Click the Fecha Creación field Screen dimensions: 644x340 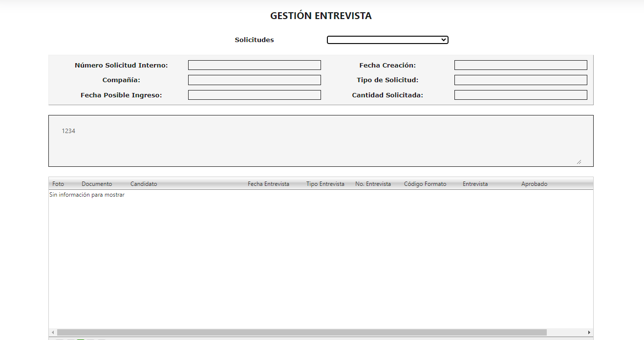point(520,65)
